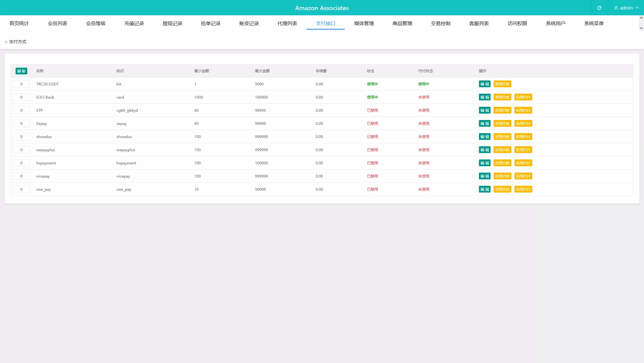Switch to the 提现记录 tab
644x363 pixels.
click(x=172, y=24)
